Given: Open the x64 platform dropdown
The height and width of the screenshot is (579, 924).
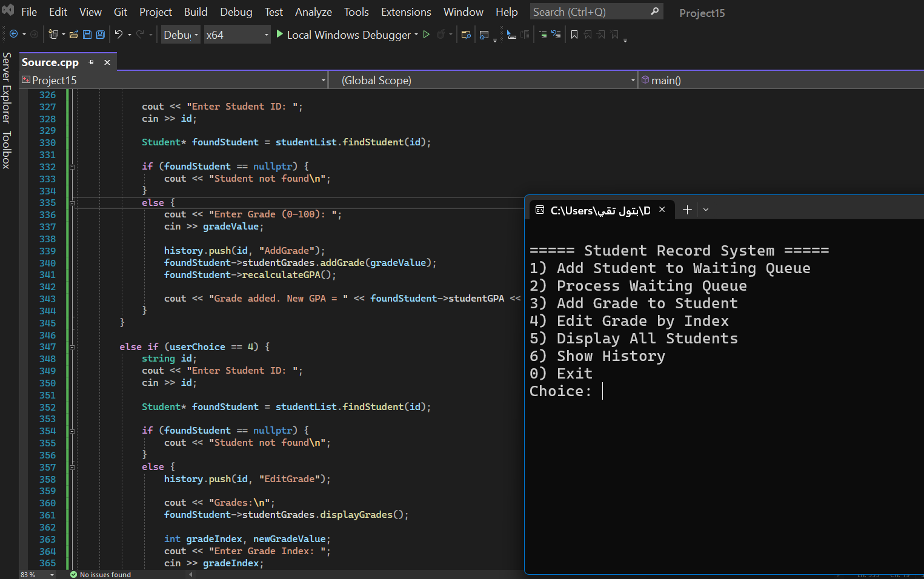Looking at the screenshot, I should point(237,35).
